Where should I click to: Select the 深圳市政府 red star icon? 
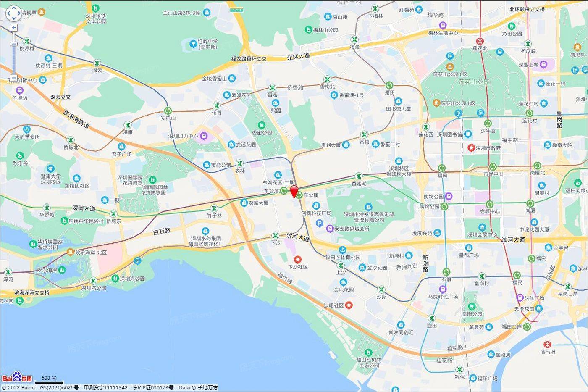tap(471, 148)
